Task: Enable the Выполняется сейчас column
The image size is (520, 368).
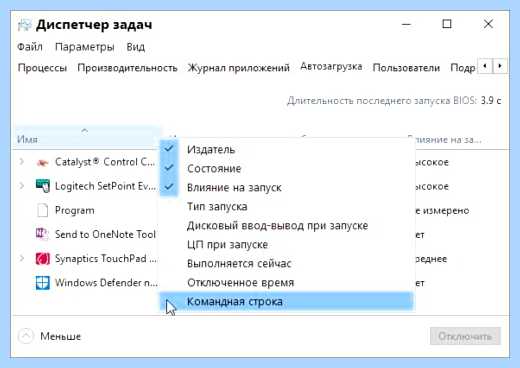Action: pos(287,263)
